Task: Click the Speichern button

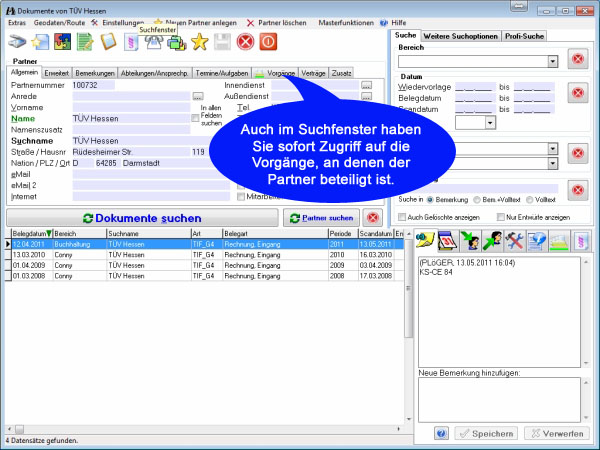Action: point(486,434)
